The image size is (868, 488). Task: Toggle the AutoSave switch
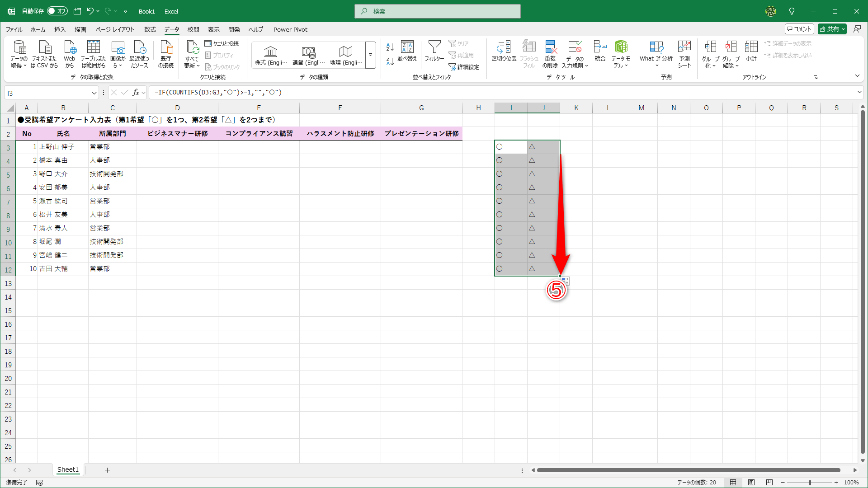(x=57, y=11)
